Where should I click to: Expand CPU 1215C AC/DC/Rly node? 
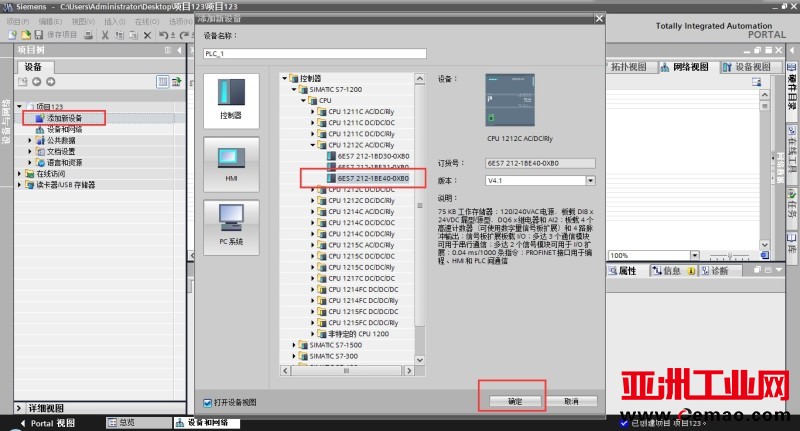pyautogui.click(x=313, y=245)
